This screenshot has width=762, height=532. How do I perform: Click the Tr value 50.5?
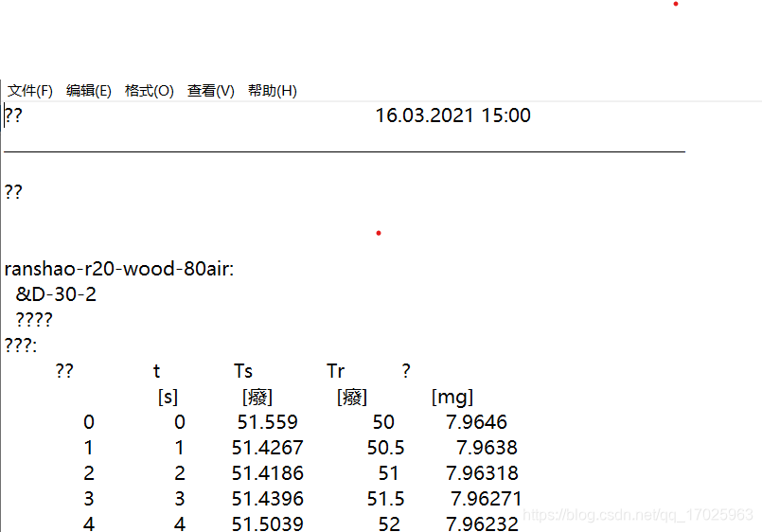pyautogui.click(x=385, y=448)
